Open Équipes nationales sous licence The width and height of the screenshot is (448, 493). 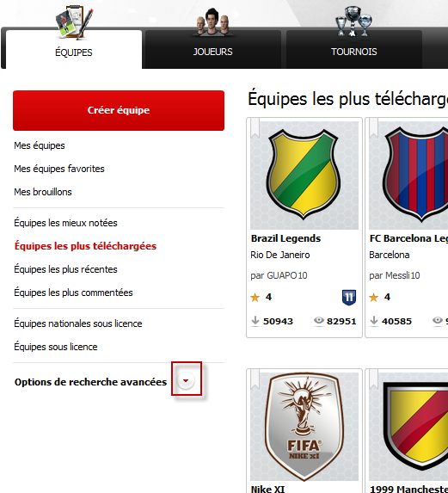(x=78, y=324)
